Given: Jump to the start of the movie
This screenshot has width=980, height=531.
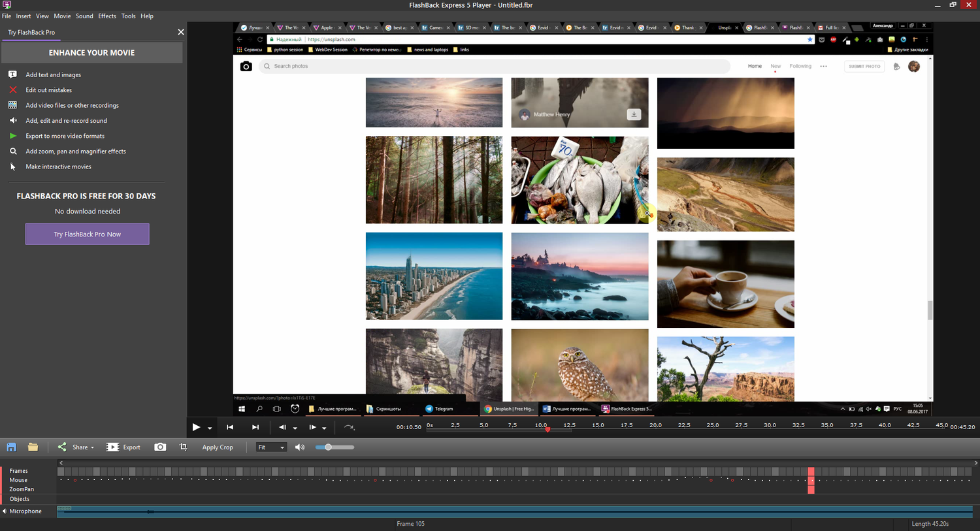Looking at the screenshot, I should (x=230, y=427).
